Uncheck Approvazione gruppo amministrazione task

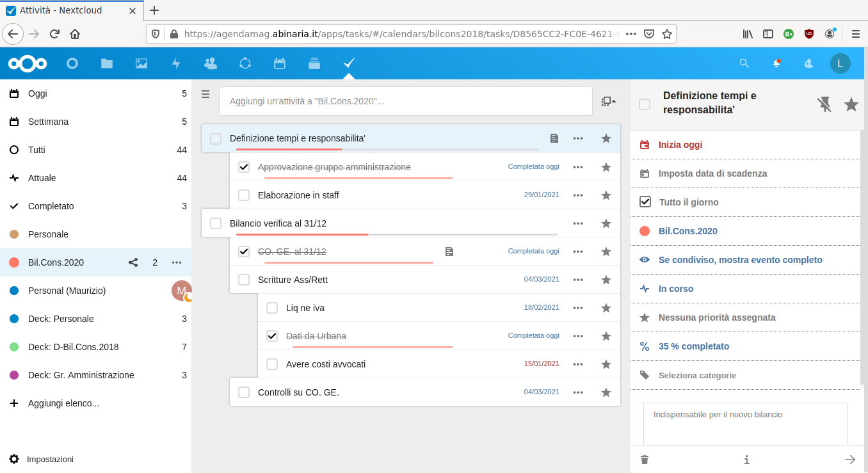pos(244,167)
